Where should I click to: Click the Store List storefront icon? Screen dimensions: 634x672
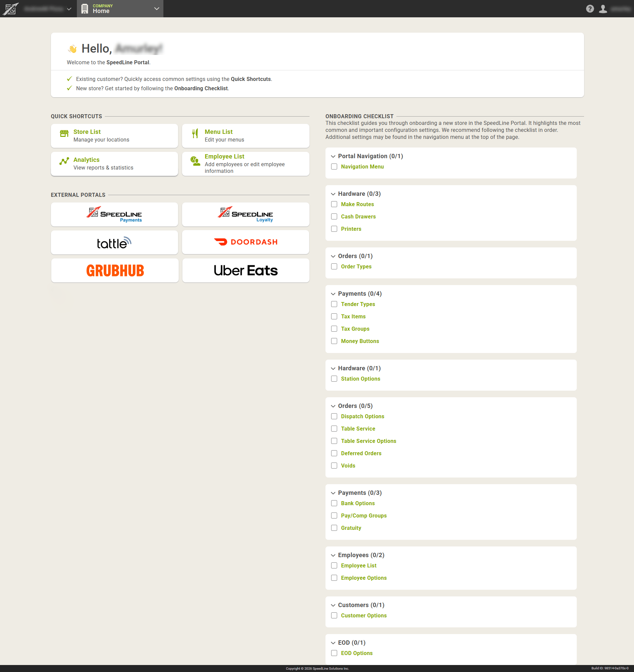64,134
